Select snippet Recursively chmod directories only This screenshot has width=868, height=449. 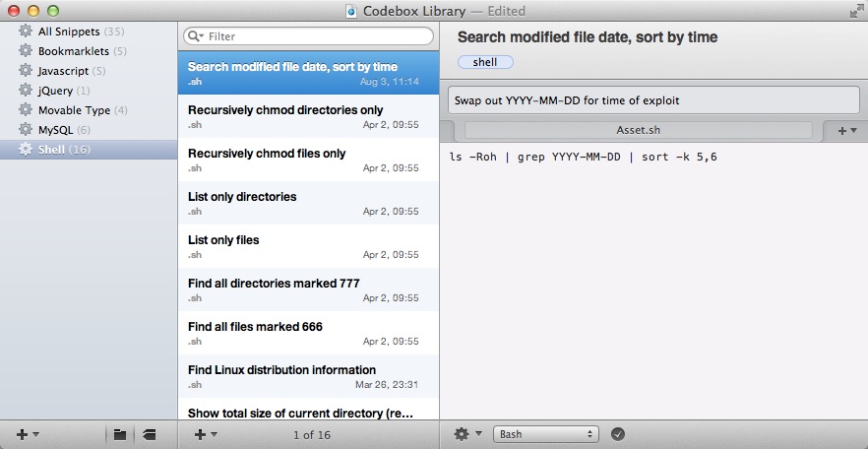308,116
